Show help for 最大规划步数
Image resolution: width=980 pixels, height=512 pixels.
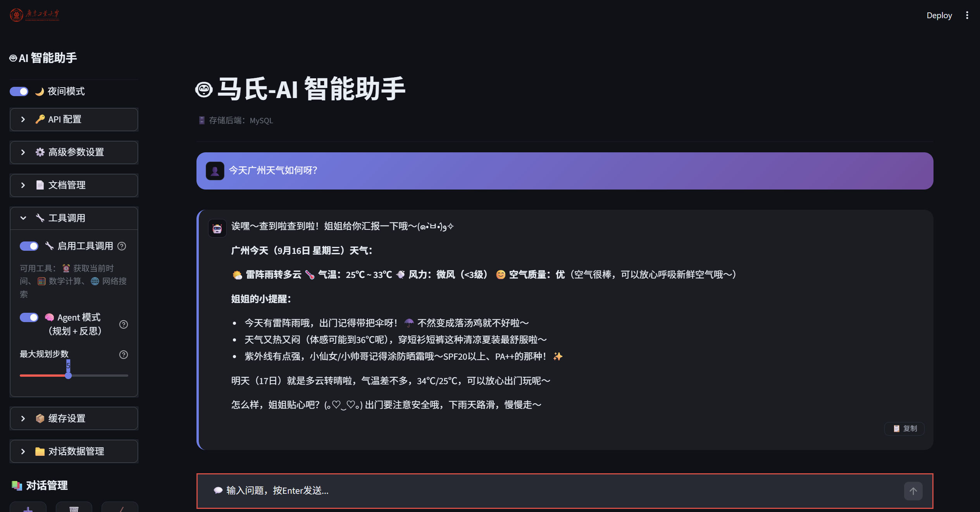click(x=124, y=355)
